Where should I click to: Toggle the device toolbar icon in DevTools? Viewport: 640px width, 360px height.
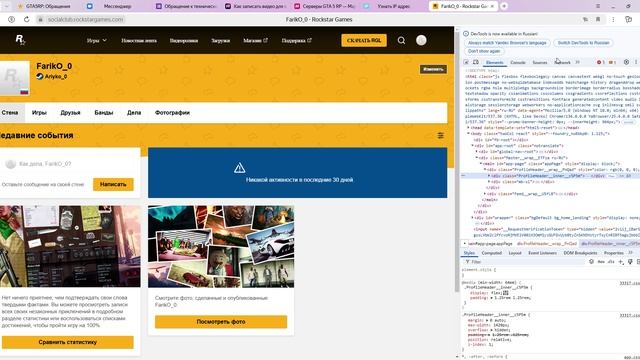point(476,62)
